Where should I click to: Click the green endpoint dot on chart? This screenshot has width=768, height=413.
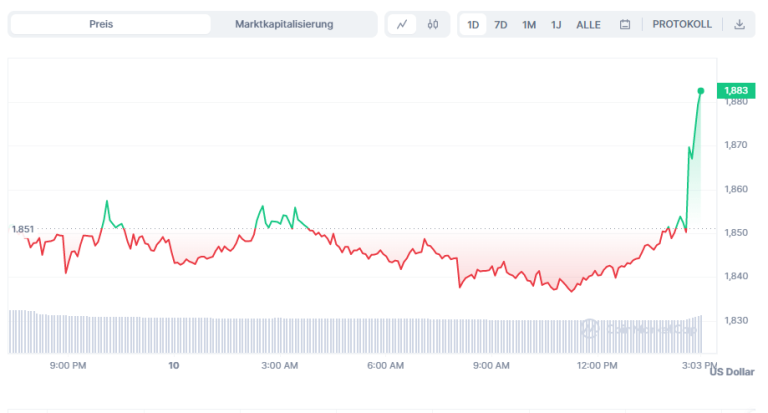(700, 91)
